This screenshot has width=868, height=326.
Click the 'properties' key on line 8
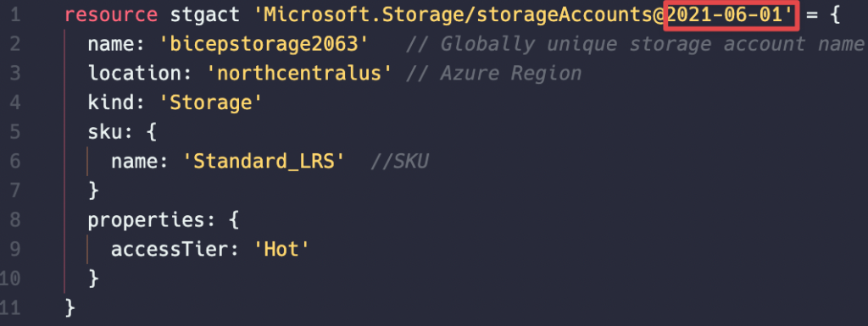click(x=146, y=220)
